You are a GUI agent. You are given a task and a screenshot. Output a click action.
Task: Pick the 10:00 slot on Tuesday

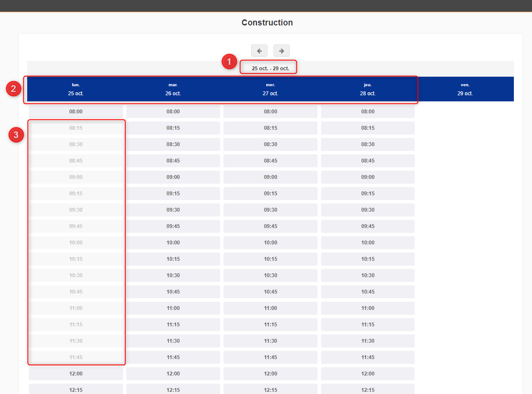[173, 243]
